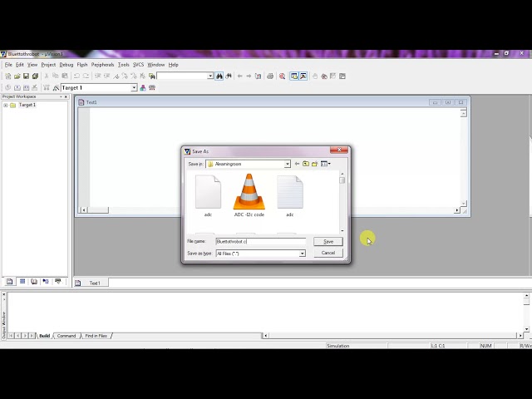The width and height of the screenshot is (532, 399).
Task: Open the Project menu
Action: (x=48, y=65)
